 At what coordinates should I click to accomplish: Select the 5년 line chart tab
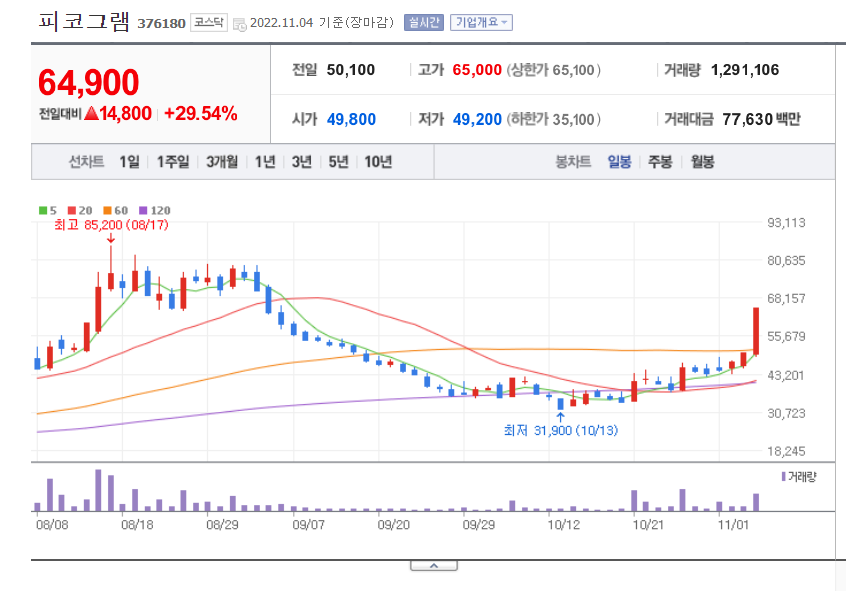coord(338,161)
